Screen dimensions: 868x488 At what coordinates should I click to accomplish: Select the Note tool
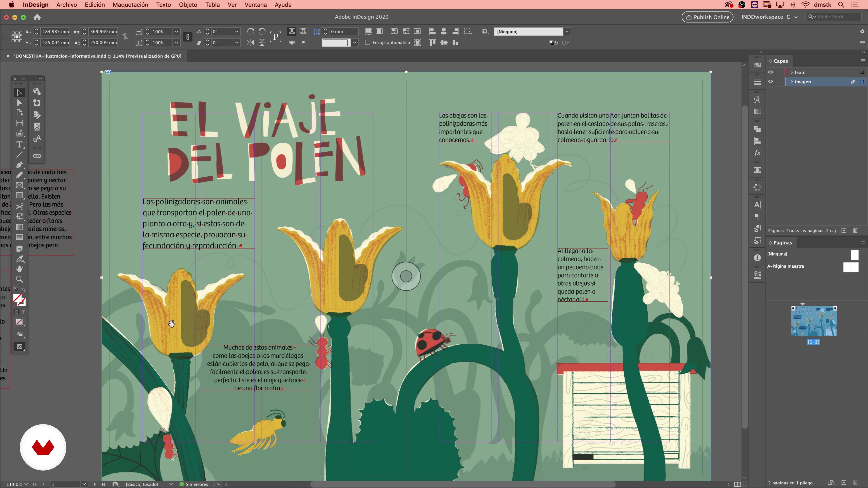point(19,249)
